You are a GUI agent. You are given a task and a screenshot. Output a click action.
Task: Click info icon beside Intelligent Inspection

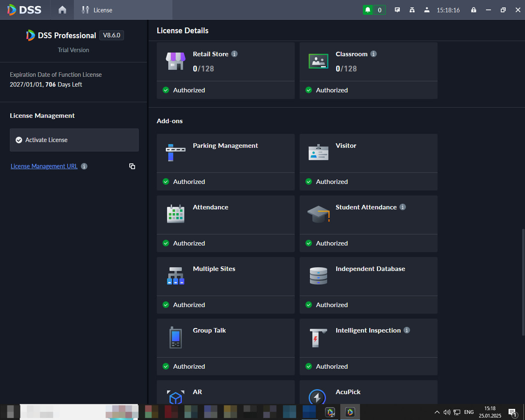(x=407, y=330)
